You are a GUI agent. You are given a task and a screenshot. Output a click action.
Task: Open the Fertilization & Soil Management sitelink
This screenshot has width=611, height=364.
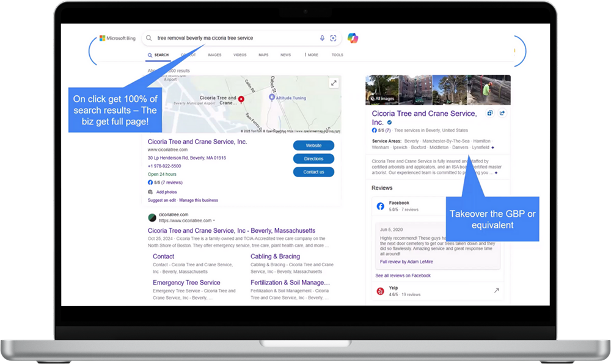point(290,283)
